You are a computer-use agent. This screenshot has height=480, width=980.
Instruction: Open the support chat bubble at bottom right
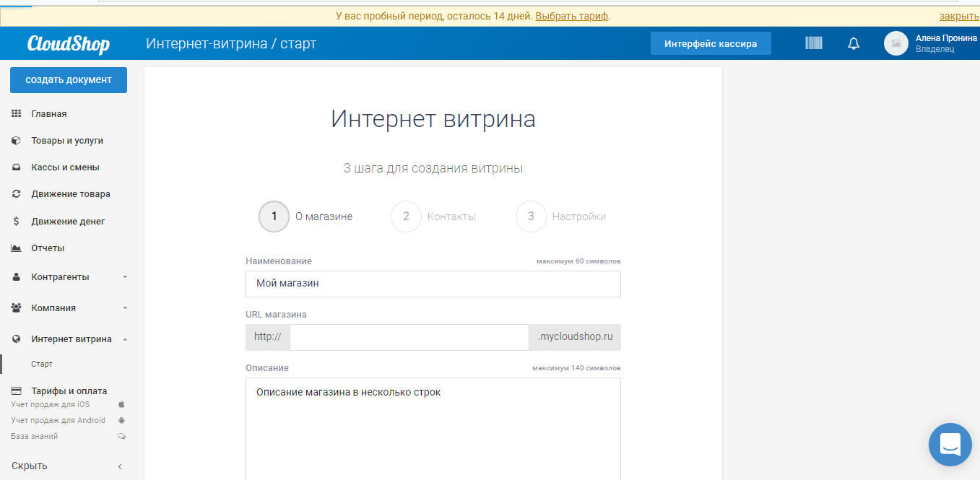click(x=950, y=444)
